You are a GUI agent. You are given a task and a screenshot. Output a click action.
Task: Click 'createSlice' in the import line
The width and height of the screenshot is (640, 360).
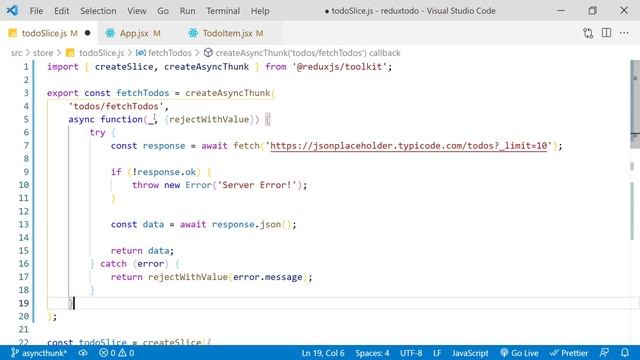[124, 67]
